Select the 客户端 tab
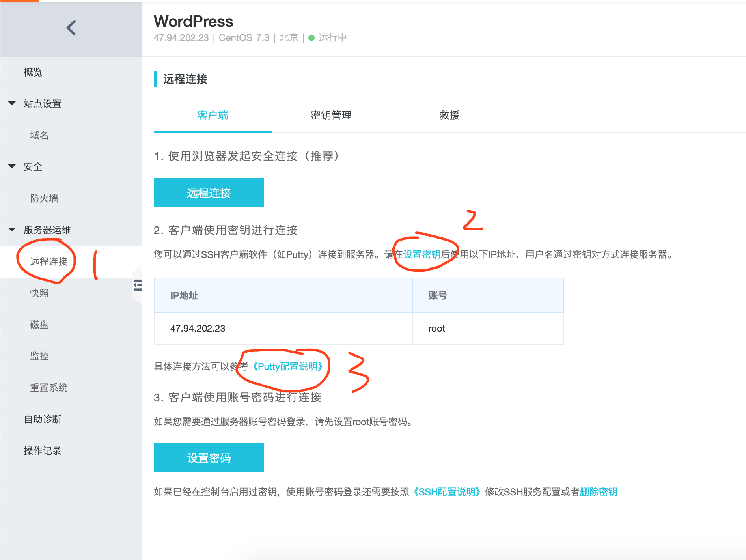The image size is (746, 560). (x=213, y=115)
